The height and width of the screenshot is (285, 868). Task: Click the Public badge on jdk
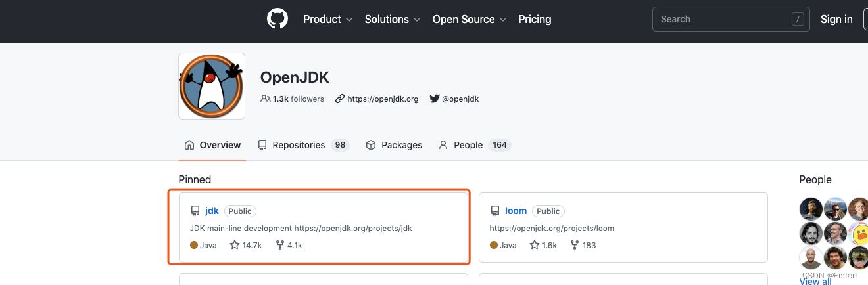[x=240, y=211]
